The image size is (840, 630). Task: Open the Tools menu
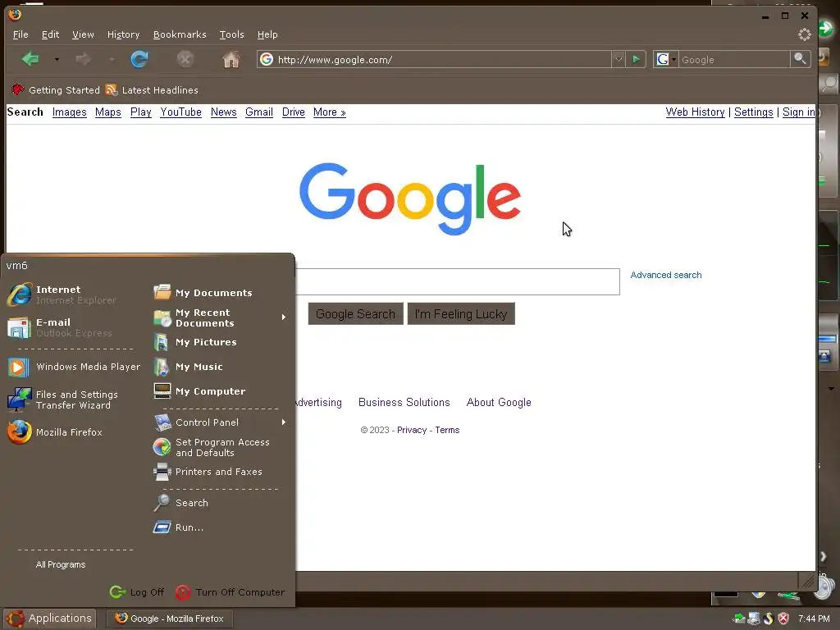231,34
